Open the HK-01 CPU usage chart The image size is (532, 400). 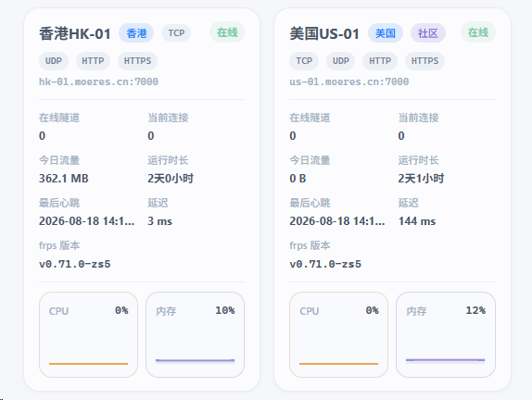tap(89, 334)
